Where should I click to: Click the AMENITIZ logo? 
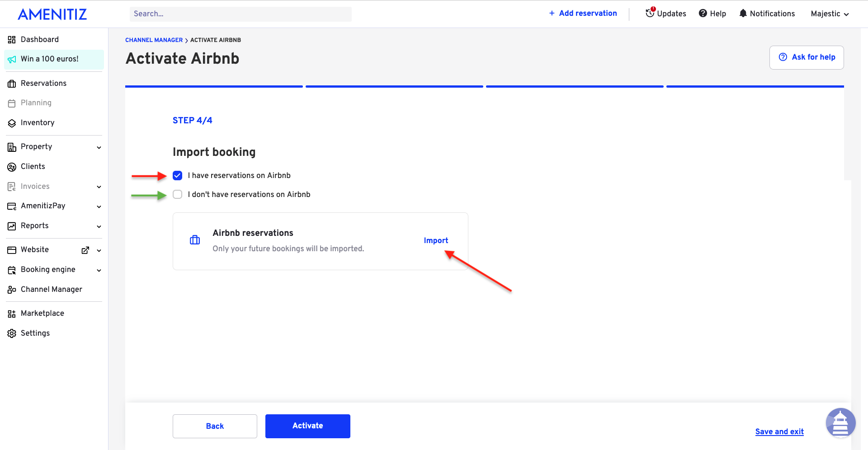point(52,14)
